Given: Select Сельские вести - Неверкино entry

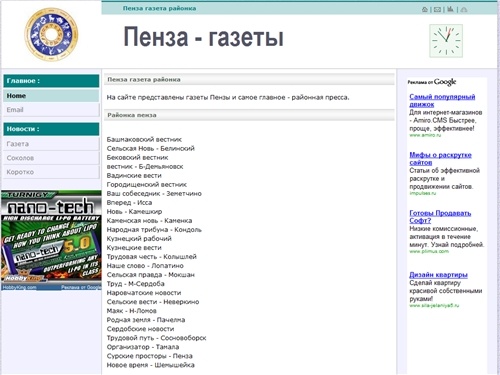Looking at the screenshot, I should (x=153, y=302).
